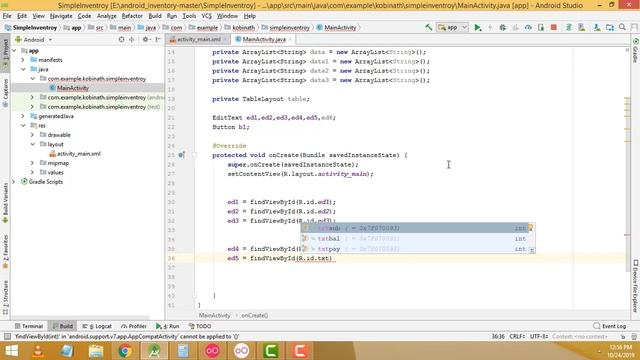Viewport: 640px width, 360px height.
Task: Run the app with green play icon
Action: pos(478,27)
